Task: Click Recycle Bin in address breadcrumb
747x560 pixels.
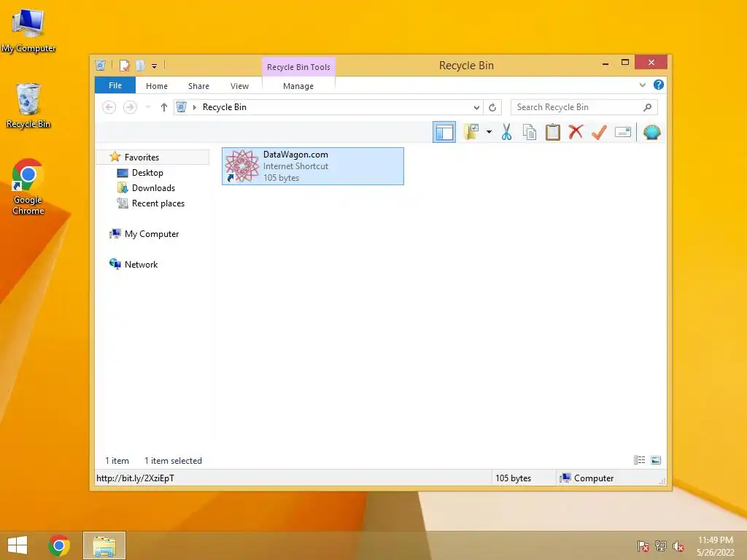Action: point(225,107)
